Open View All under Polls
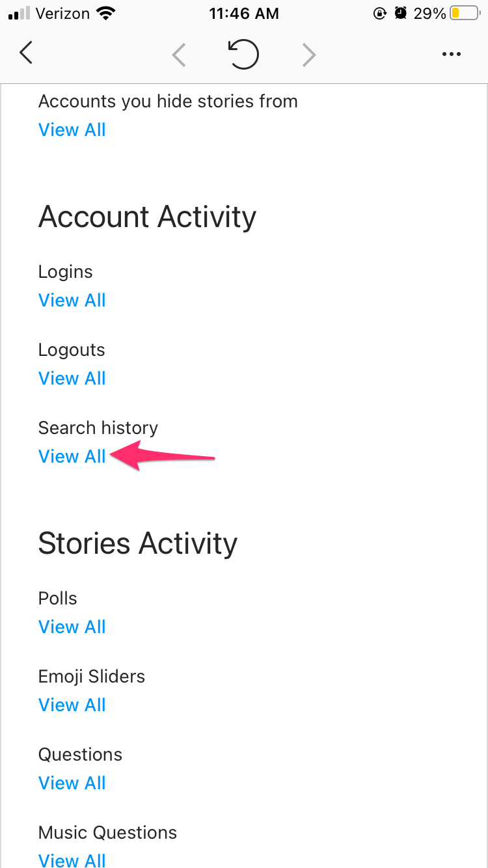Screen dimensions: 488x868 click(72, 627)
